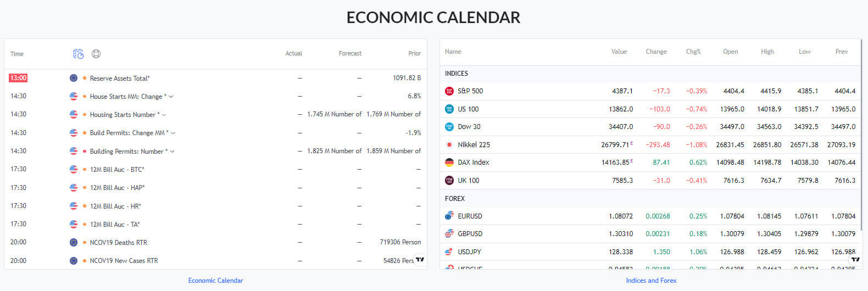Open the Indices and Forex link
868x291 pixels.
pos(651,281)
